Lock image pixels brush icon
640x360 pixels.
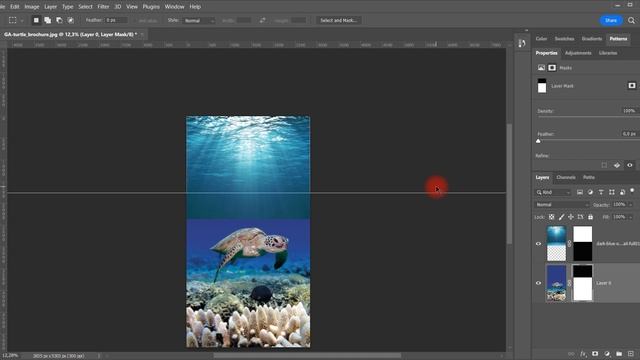point(561,217)
